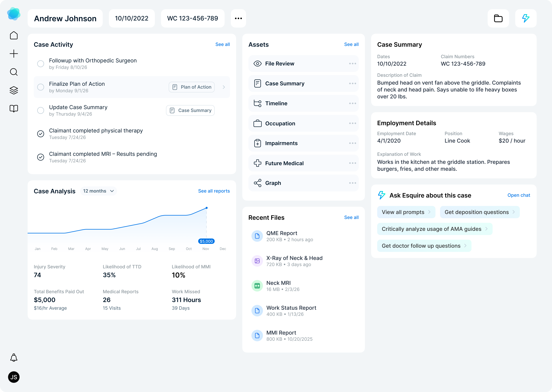Click See all reports in Case Analysis
This screenshot has width=552, height=392.
click(214, 191)
